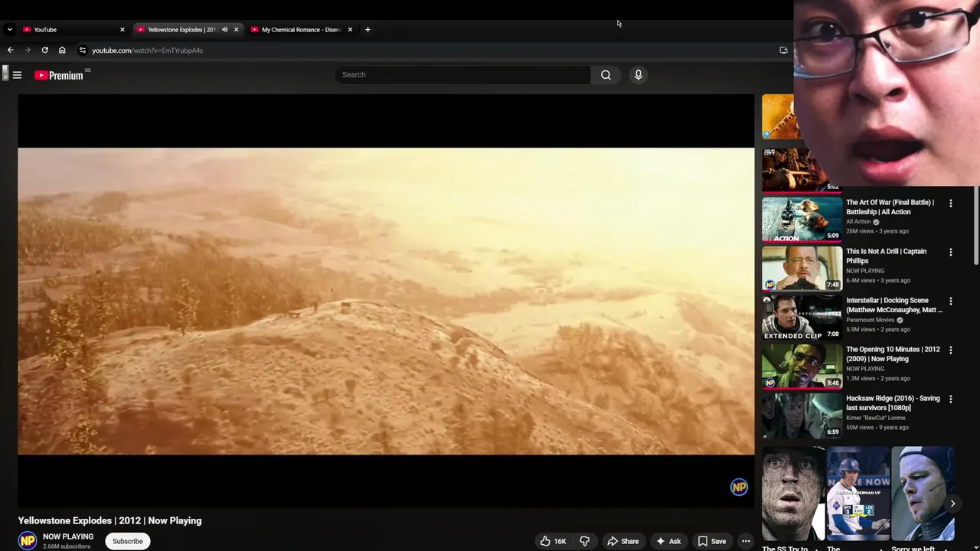Open This Is Not A Drill title link

[886, 256]
